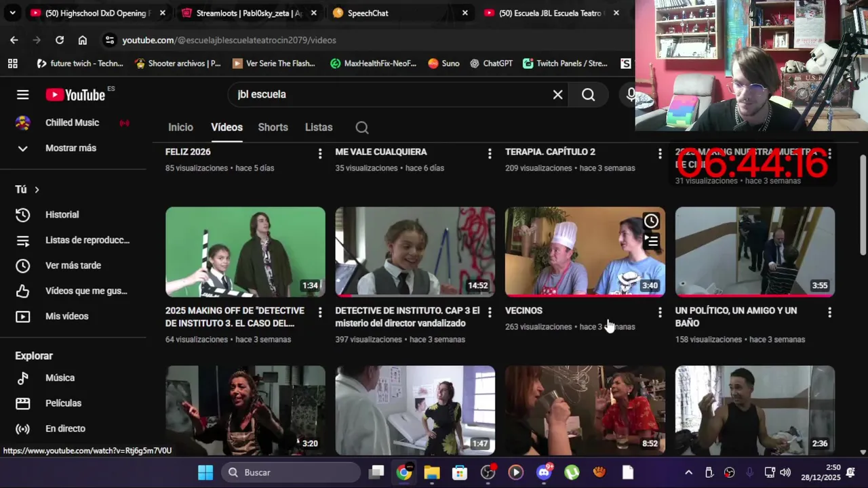Reload the page in Chrome
The width and height of the screenshot is (868, 488).
point(60,40)
